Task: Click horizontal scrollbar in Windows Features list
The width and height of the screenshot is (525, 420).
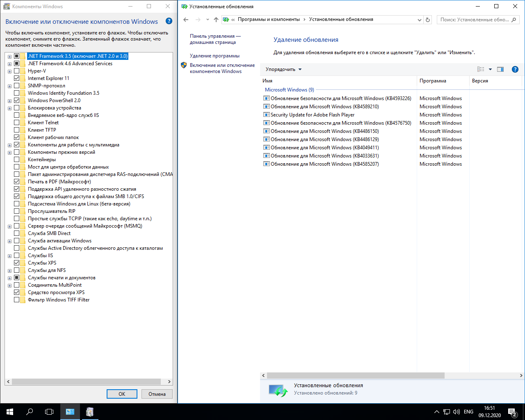Action: (x=86, y=381)
